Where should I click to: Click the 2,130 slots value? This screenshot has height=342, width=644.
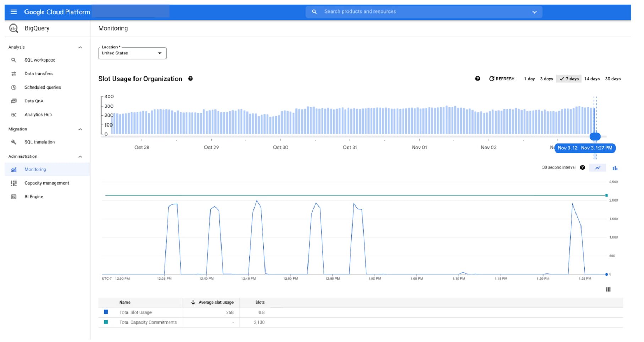coord(259,322)
